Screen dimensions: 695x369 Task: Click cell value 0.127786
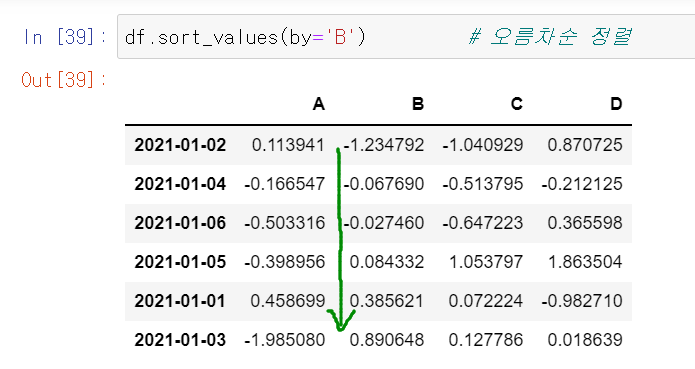click(486, 340)
